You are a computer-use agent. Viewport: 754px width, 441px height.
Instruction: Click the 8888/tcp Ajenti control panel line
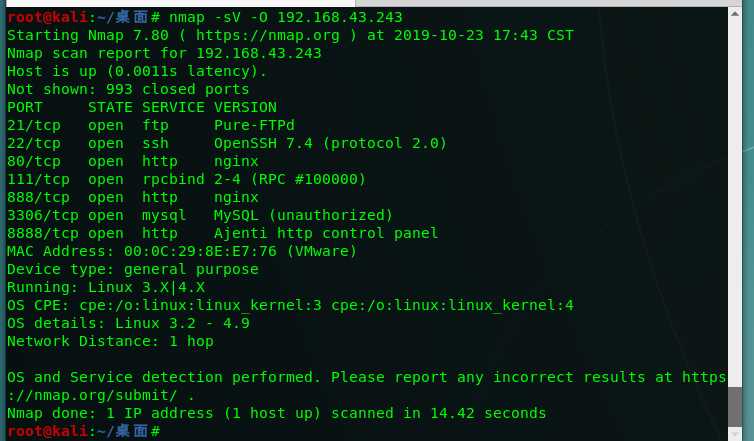pos(222,233)
